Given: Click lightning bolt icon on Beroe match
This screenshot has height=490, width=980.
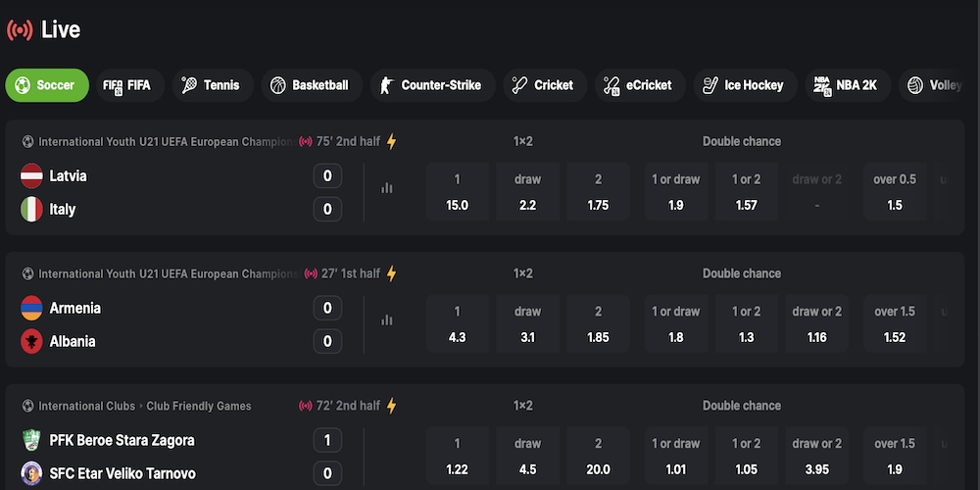Looking at the screenshot, I should coord(391,406).
